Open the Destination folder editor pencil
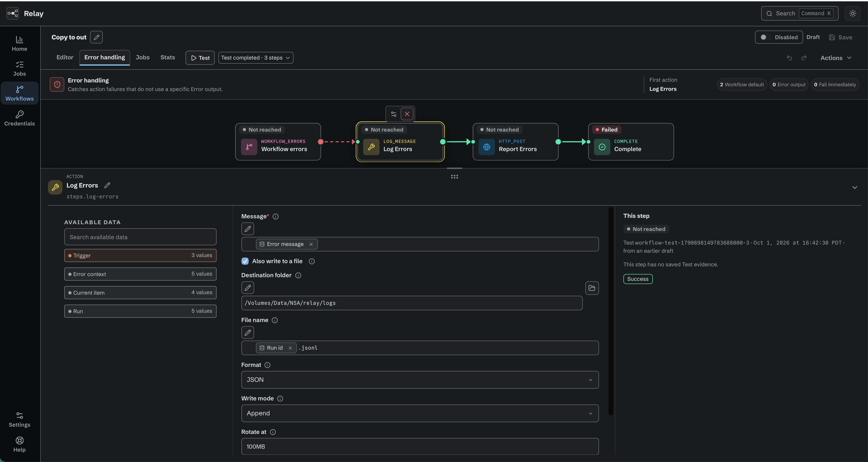 click(248, 288)
